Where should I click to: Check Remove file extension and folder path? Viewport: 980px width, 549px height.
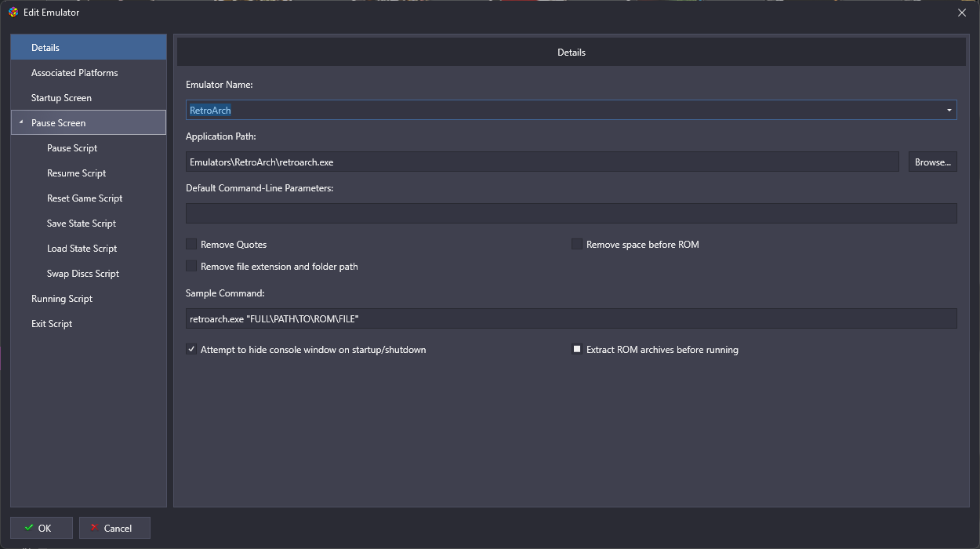point(191,267)
